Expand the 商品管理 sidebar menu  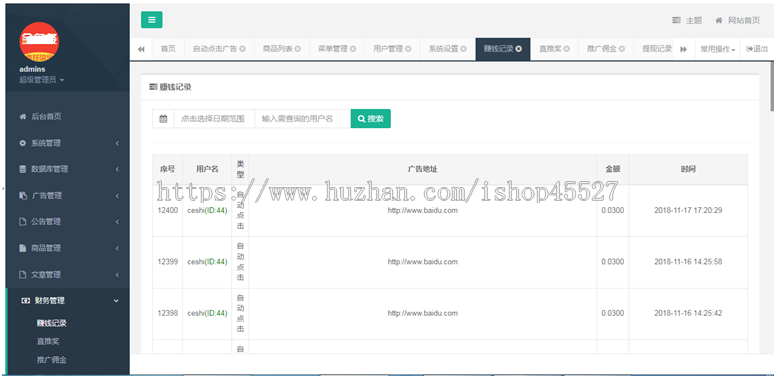pyautogui.click(x=67, y=248)
